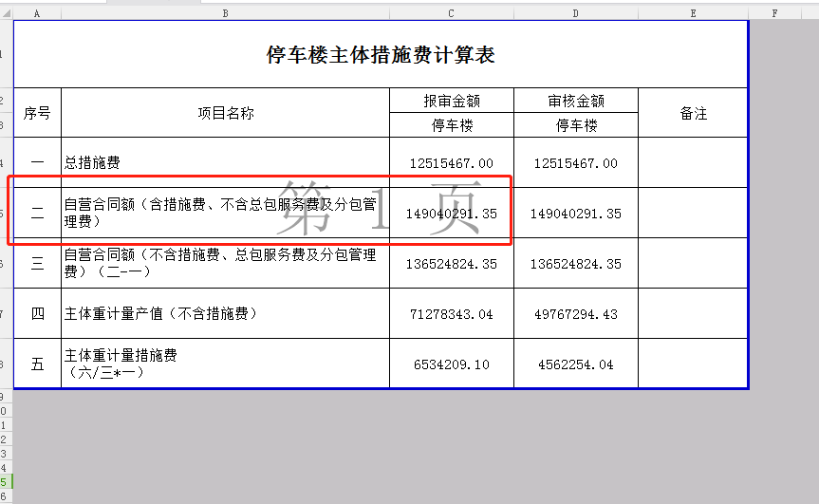The image size is (819, 504).
Task: Click serial number cell 五
Action: 37,364
